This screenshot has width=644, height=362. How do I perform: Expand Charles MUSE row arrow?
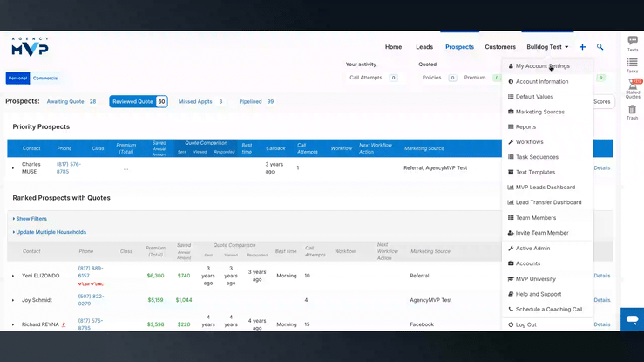13,168
